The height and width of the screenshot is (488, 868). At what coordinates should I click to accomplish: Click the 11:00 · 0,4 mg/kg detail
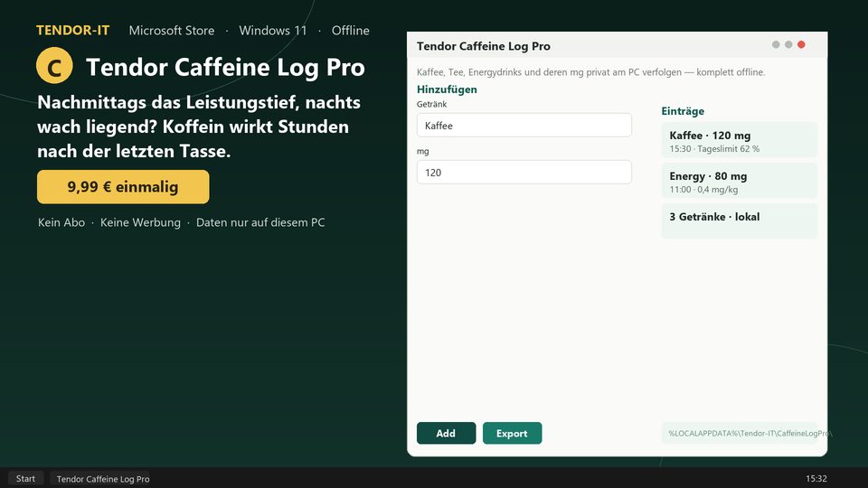click(x=703, y=189)
